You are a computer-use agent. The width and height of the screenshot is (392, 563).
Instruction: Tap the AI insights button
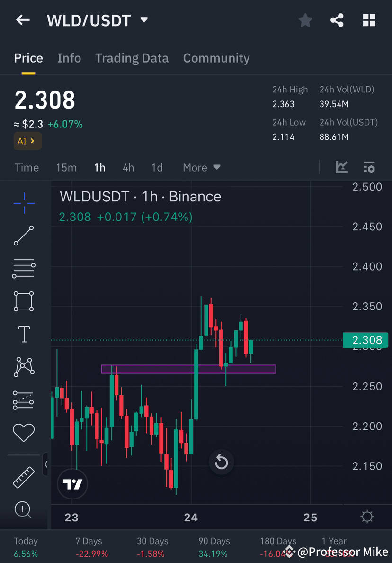[27, 141]
